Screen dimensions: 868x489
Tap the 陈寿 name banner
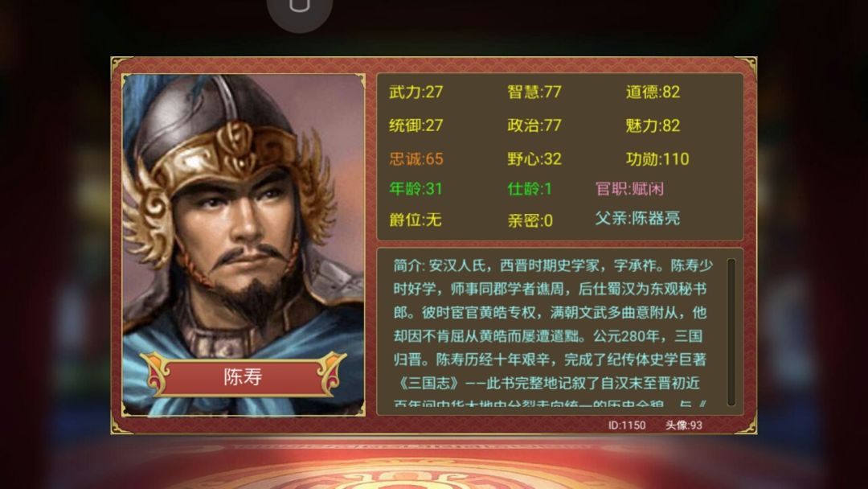pyautogui.click(x=243, y=376)
